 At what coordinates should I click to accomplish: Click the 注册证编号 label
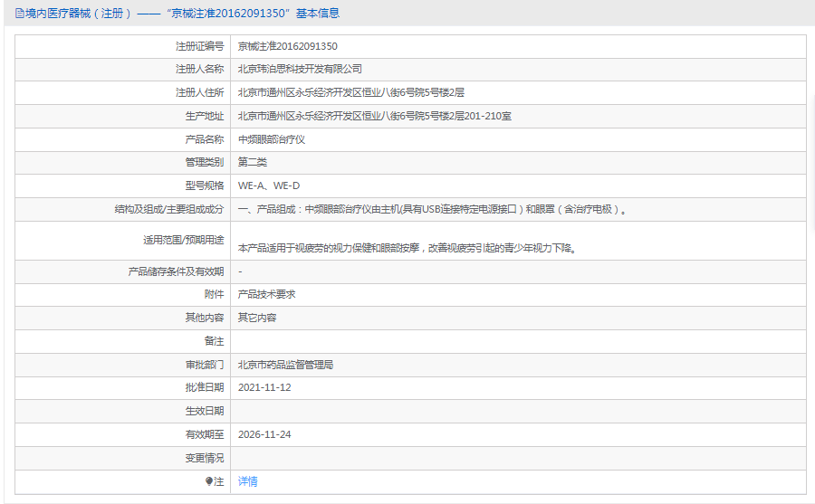tap(199, 46)
